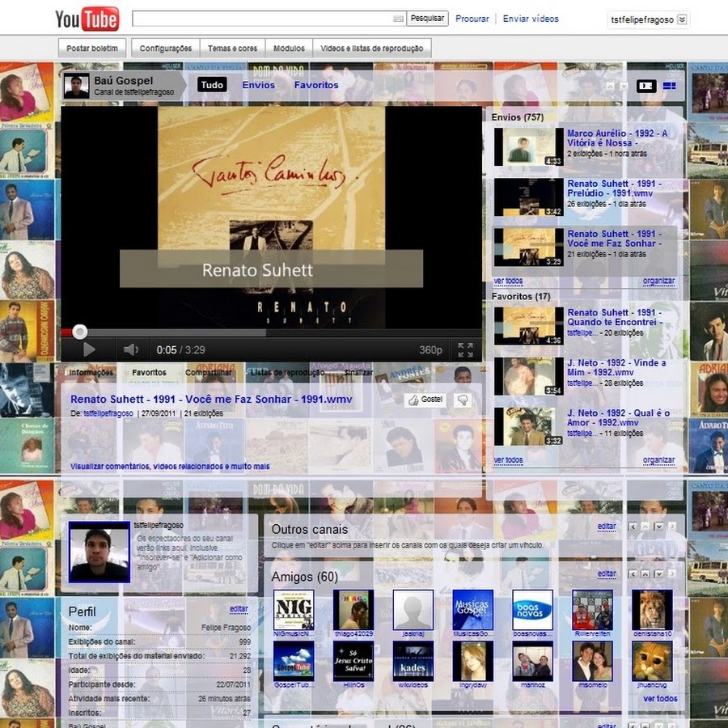Click editar in the Perfil section

pyautogui.click(x=239, y=608)
